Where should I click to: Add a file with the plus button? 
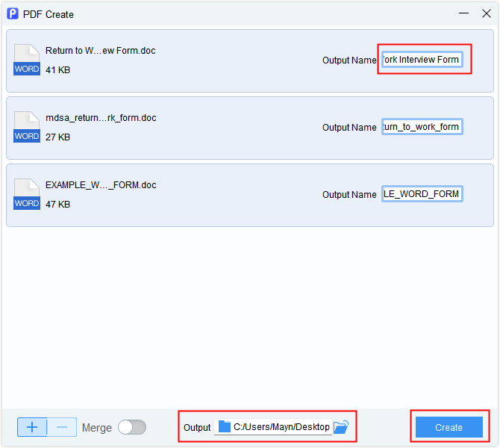32,427
